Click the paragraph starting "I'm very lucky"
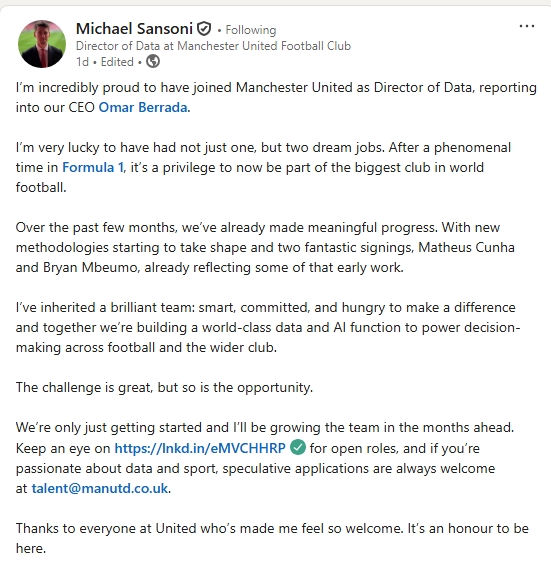 (263, 167)
